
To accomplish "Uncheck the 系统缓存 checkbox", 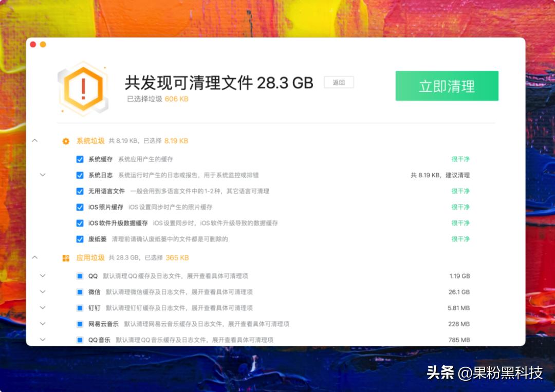I will point(80,159).
